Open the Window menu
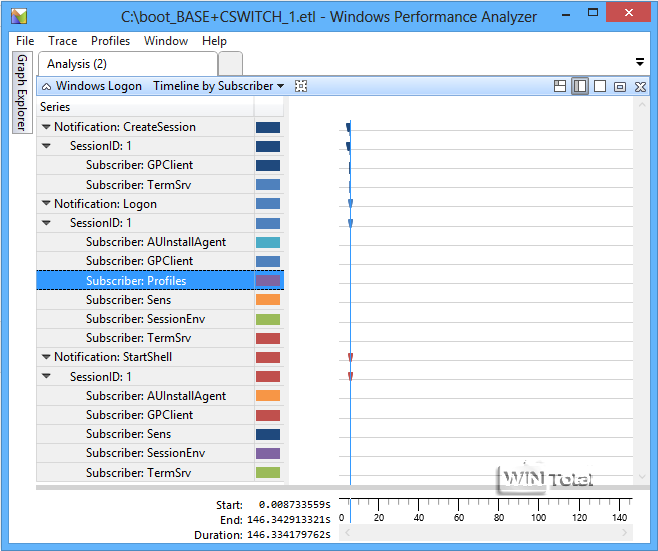This screenshot has width=658, height=551. click(x=166, y=41)
